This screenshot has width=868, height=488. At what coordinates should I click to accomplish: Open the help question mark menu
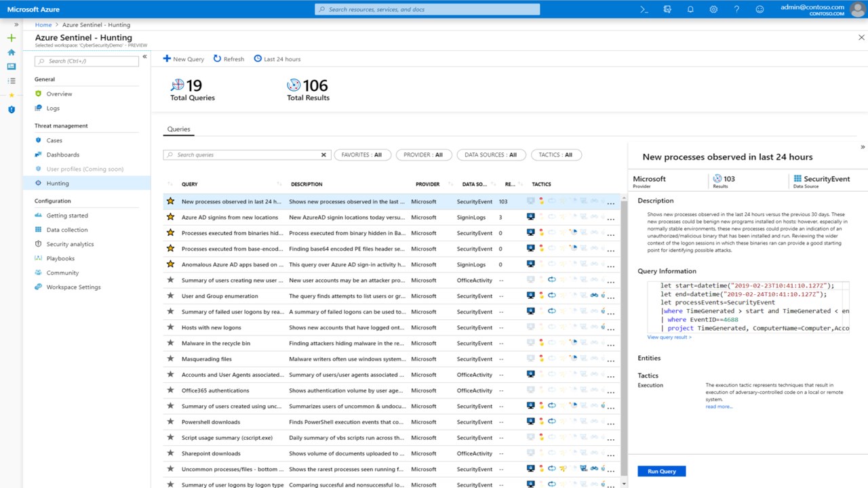pos(736,9)
